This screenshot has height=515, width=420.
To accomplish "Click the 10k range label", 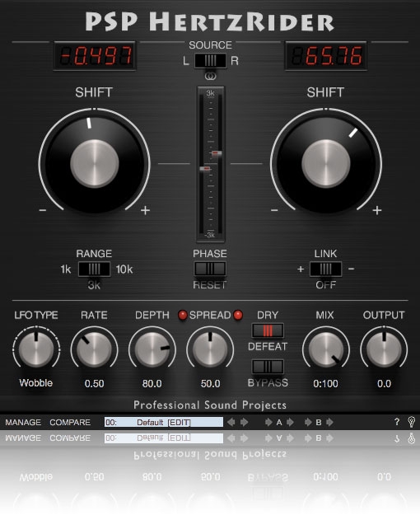I will (x=124, y=269).
